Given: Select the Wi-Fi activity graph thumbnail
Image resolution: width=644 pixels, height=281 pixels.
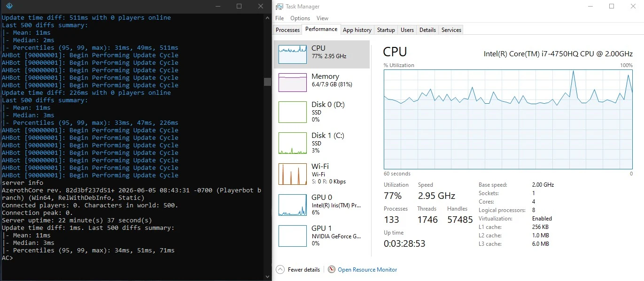Looking at the screenshot, I should (293, 174).
